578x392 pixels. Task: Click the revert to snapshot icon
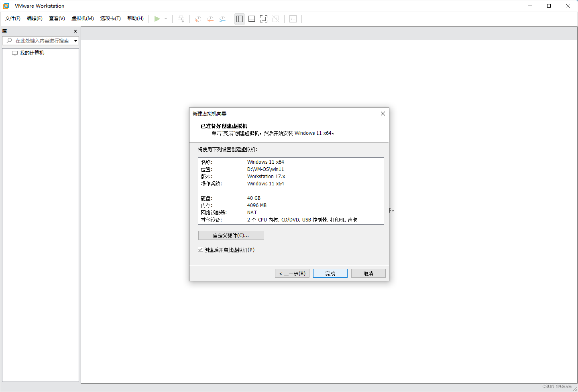pyautogui.click(x=210, y=19)
